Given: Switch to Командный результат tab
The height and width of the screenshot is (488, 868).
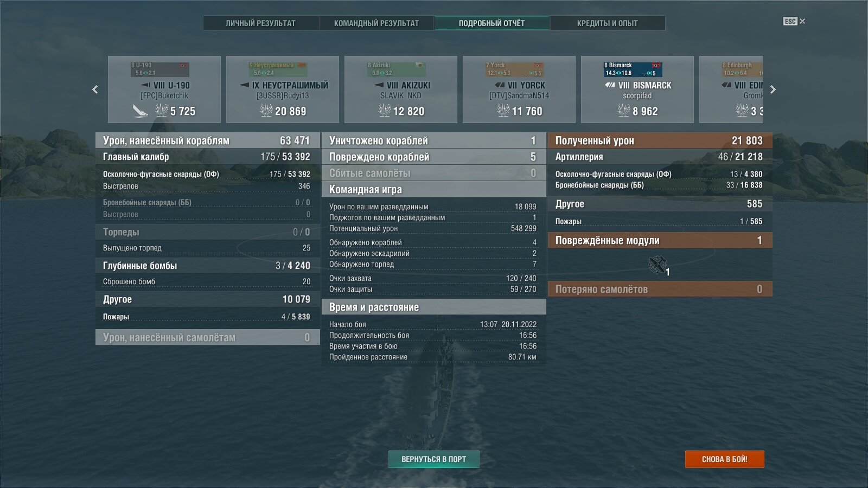Looking at the screenshot, I should (x=376, y=23).
